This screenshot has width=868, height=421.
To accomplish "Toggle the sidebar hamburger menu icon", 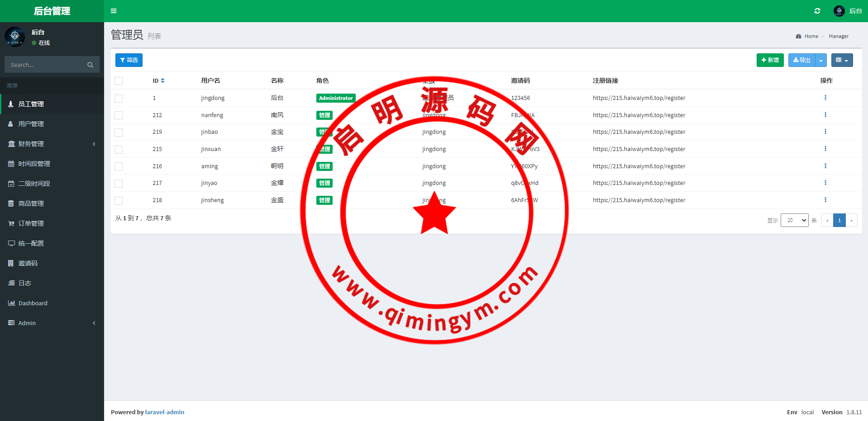I will (x=114, y=11).
